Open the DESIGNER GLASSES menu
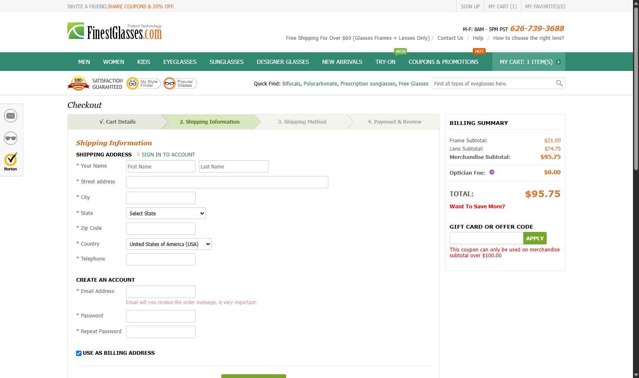639x378 pixels. coord(282,62)
